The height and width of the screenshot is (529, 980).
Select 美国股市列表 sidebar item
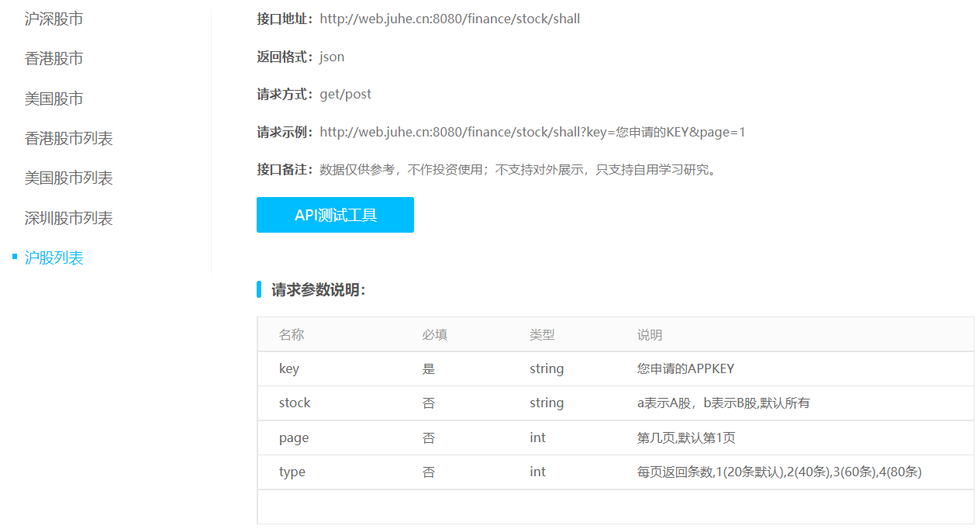69,178
